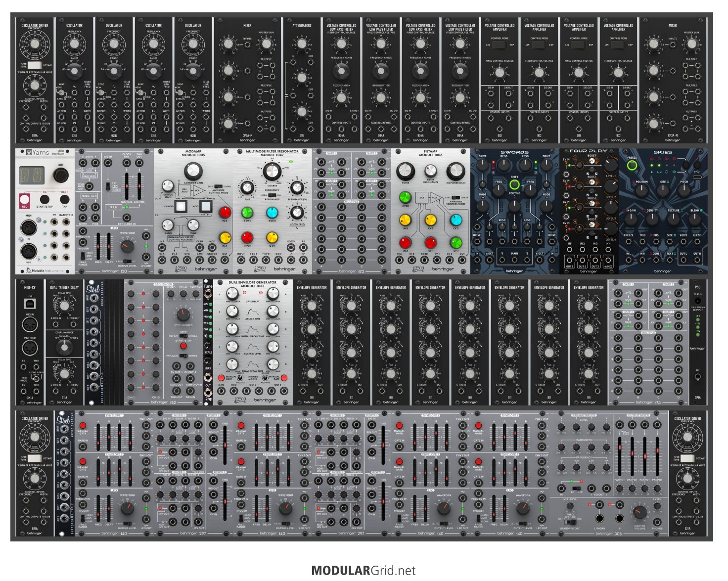
Task: Click the yellow Q CV knob on Module 1047
Action: click(x=272, y=237)
